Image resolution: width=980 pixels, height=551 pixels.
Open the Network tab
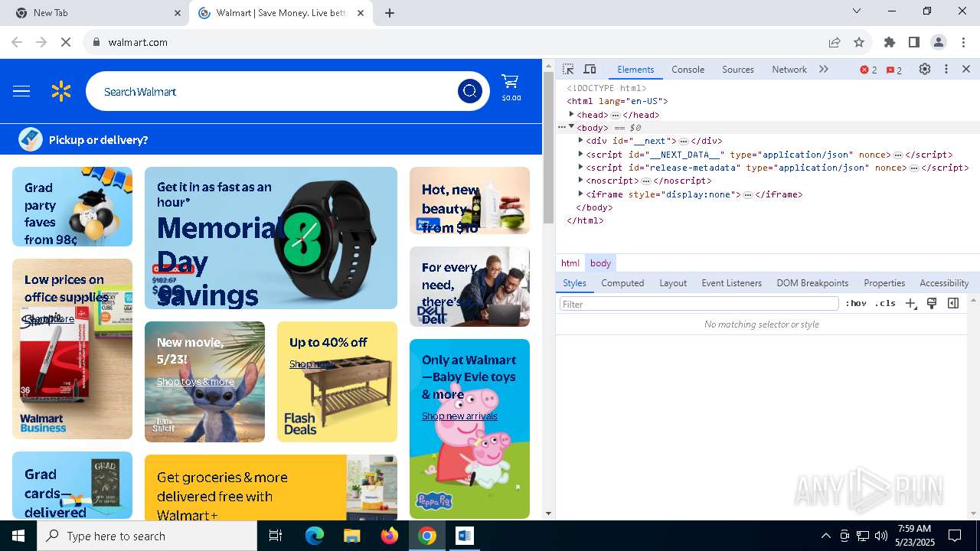click(x=789, y=70)
